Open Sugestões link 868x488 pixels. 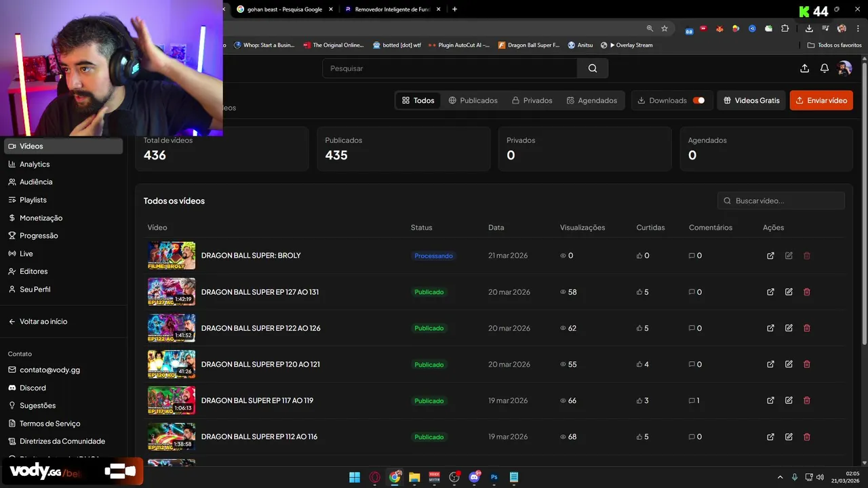pyautogui.click(x=32, y=405)
